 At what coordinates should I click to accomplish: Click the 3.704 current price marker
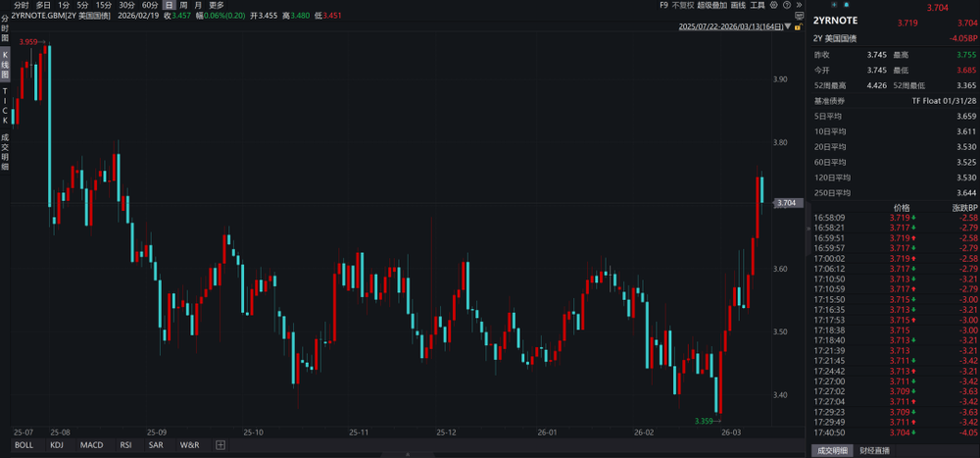click(787, 203)
